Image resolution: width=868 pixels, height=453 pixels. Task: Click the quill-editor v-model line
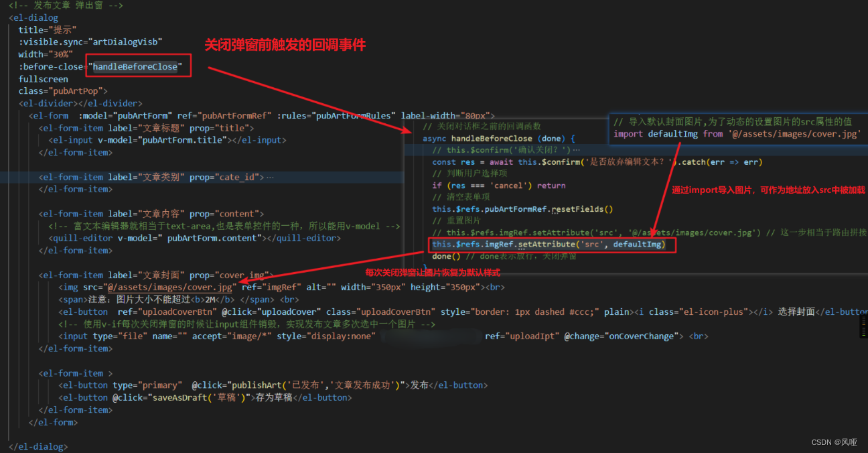click(x=194, y=238)
